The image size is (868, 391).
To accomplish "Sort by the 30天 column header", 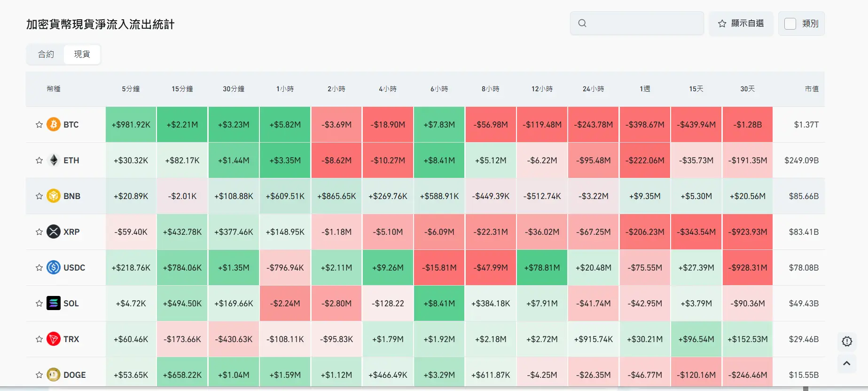I will pos(748,89).
